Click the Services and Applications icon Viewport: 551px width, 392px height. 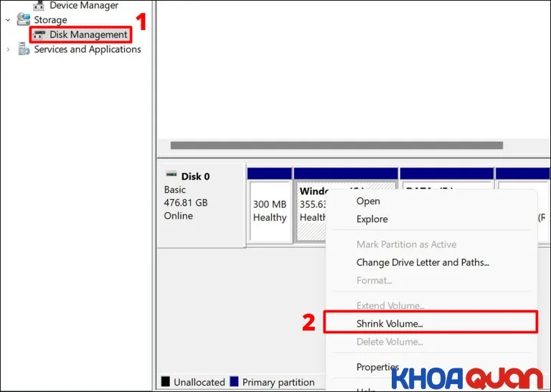24,49
